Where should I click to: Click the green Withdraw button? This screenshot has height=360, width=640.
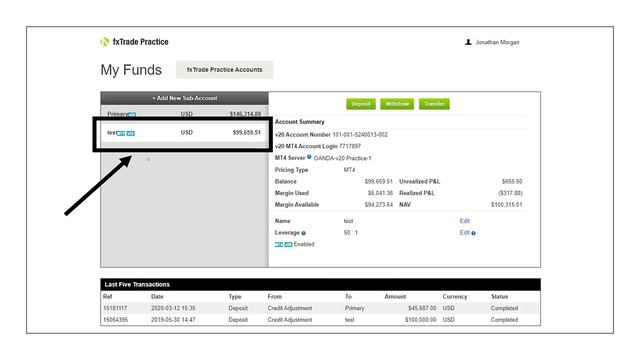click(x=397, y=104)
